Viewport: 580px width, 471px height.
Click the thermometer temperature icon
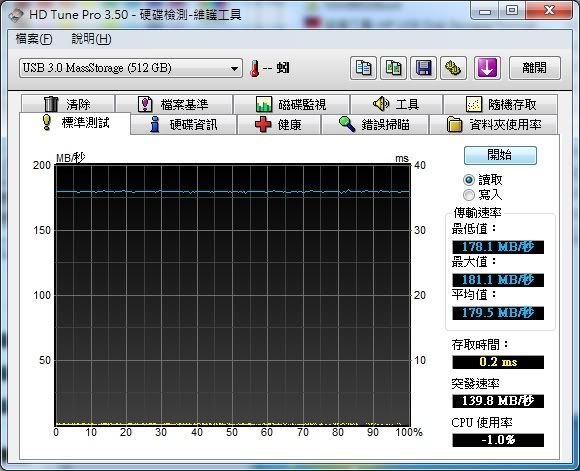tap(254, 68)
